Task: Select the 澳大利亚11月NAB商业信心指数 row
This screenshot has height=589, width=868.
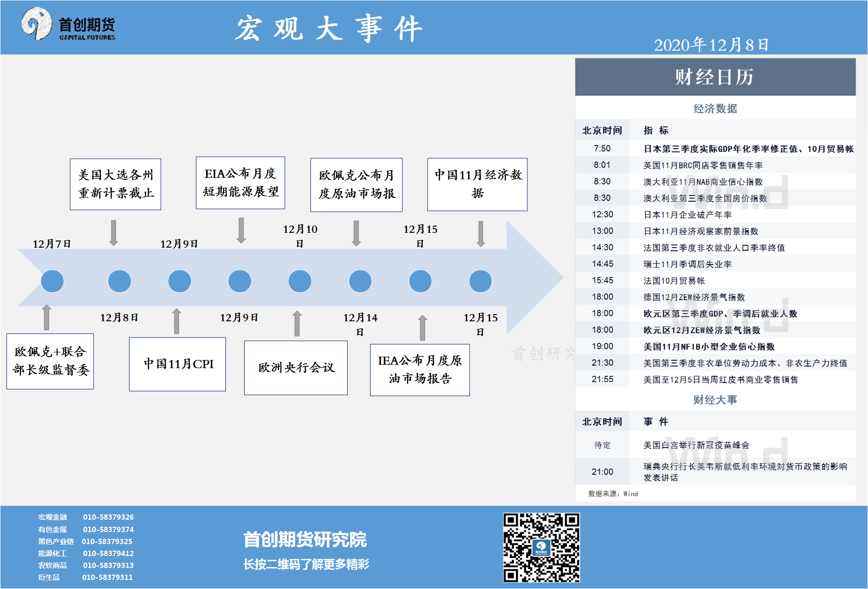Action: click(x=715, y=182)
